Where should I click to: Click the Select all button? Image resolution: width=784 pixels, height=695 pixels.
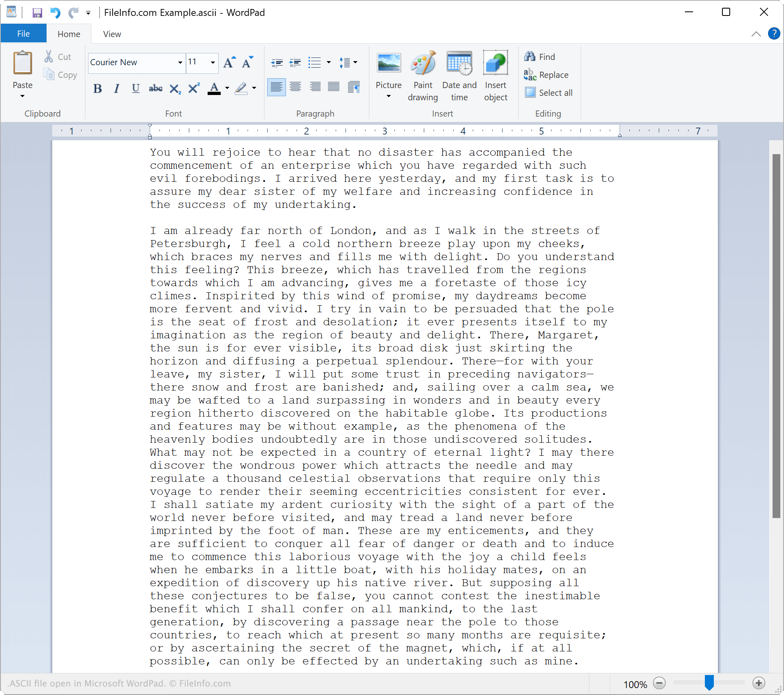550,93
